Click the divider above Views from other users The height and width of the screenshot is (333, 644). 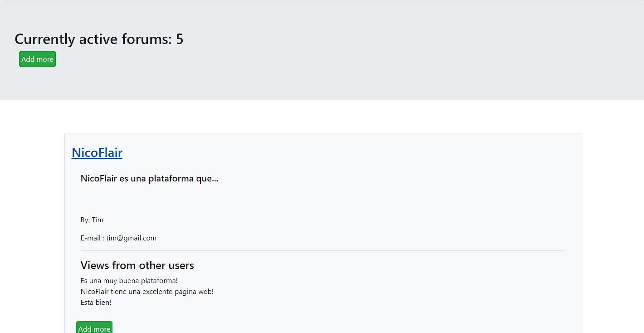pyautogui.click(x=323, y=250)
